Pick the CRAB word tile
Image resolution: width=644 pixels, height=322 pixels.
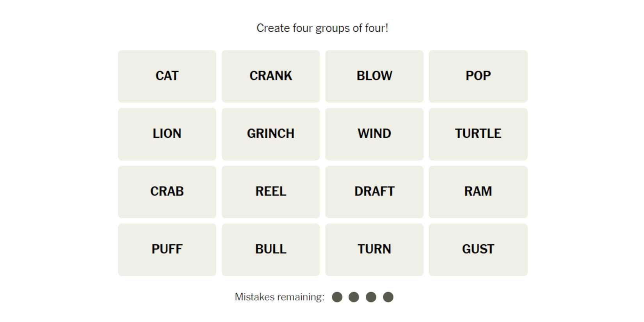167,192
